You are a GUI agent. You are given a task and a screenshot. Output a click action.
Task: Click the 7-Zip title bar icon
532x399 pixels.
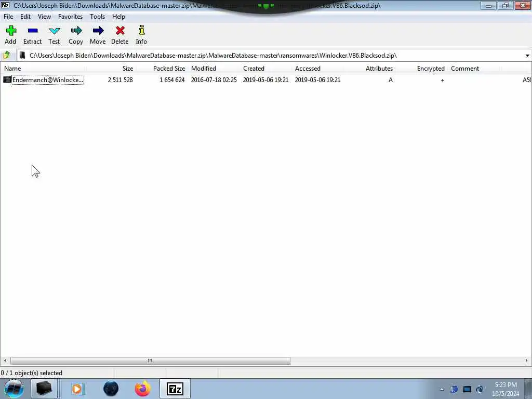pyautogui.click(x=5, y=5)
